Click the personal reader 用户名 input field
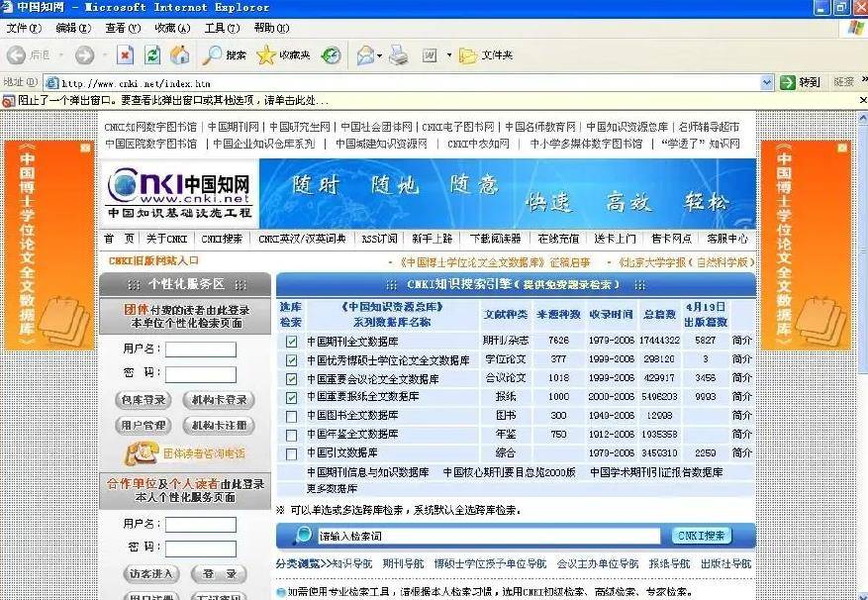Screen dimensions: 868x600 click(200, 524)
